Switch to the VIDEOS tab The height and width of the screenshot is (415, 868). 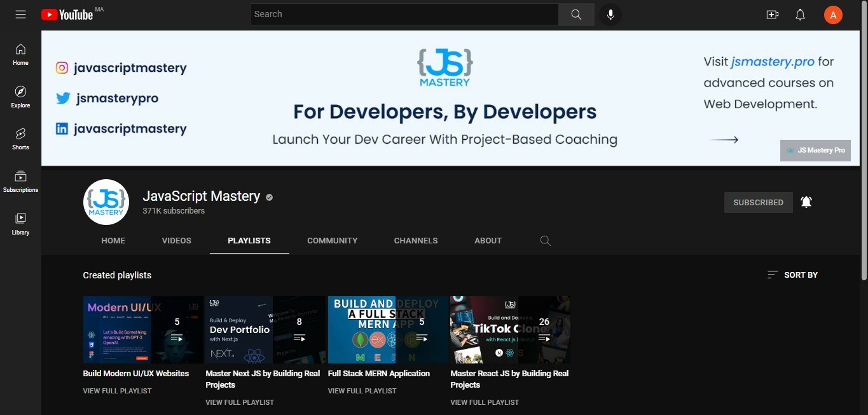click(x=177, y=241)
